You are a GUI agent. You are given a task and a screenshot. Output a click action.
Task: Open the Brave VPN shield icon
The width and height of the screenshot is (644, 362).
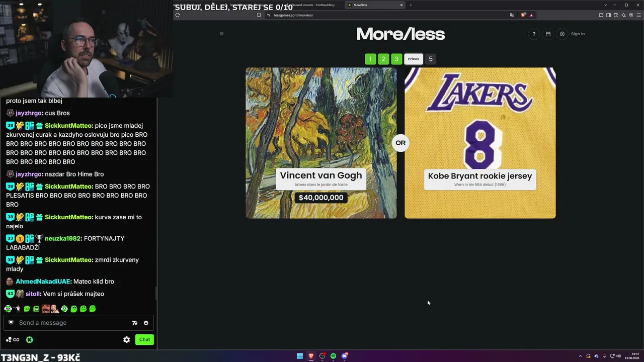pos(631,15)
